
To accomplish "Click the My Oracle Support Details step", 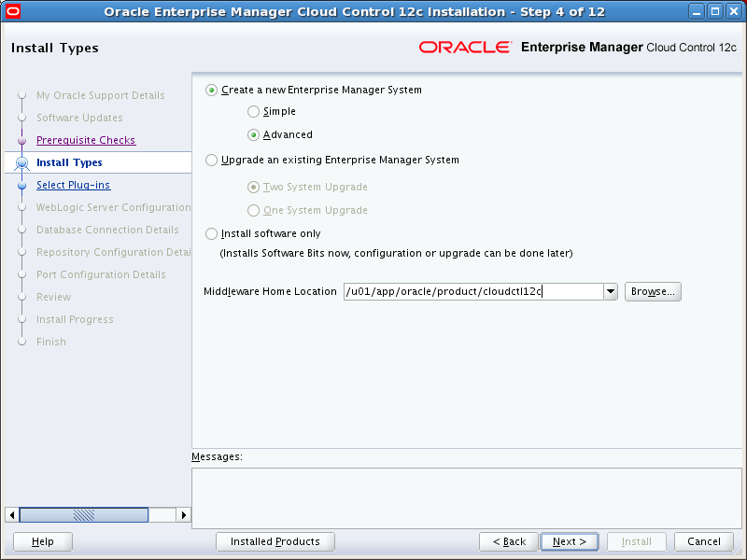I will click(101, 95).
